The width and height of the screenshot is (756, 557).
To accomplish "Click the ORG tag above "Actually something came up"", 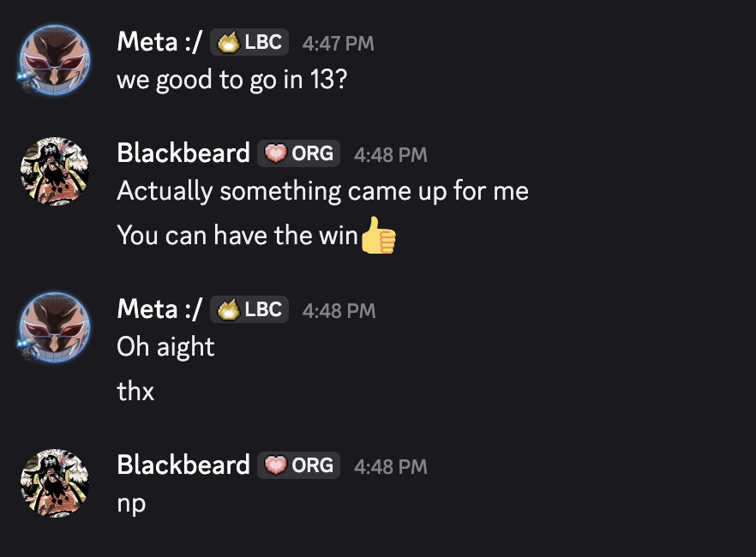I will (x=298, y=154).
